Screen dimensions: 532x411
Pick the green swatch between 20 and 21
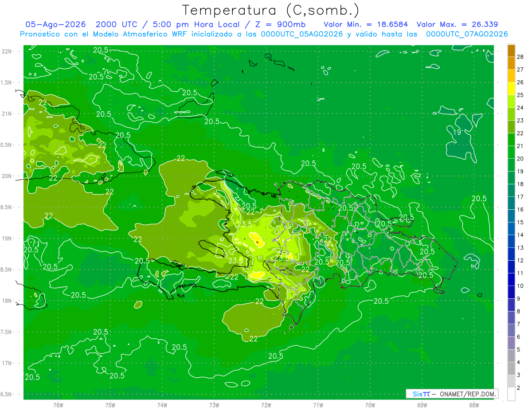(x=512, y=152)
